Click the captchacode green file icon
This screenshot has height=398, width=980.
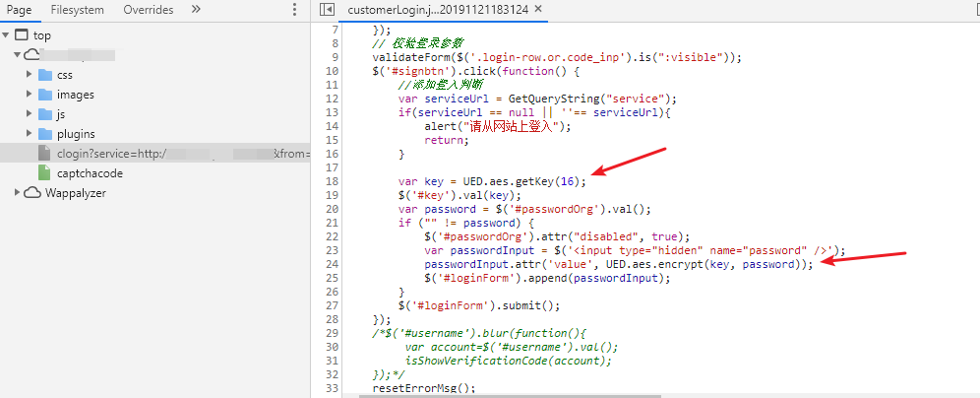tap(43, 172)
